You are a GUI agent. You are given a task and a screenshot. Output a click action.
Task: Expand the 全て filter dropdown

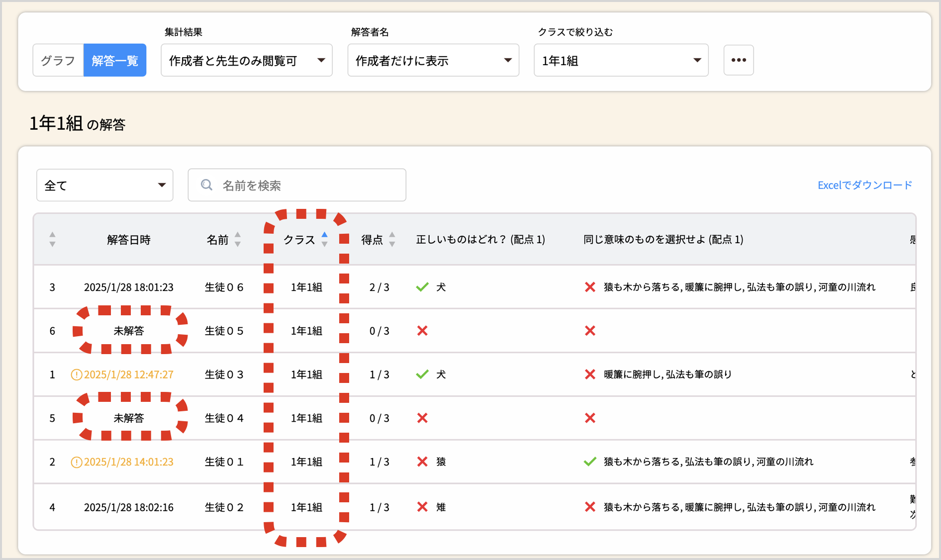[105, 185]
